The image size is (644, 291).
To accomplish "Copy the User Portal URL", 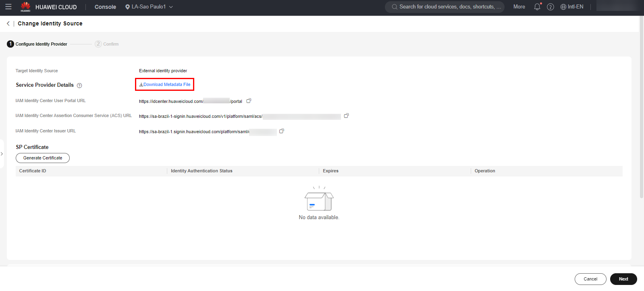I will (x=249, y=101).
